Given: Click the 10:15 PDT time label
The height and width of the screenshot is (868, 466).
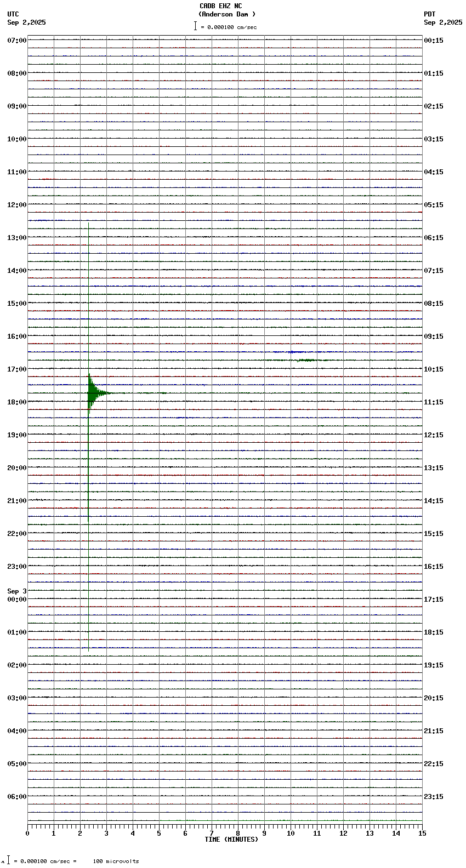Looking at the screenshot, I should click(x=434, y=369).
